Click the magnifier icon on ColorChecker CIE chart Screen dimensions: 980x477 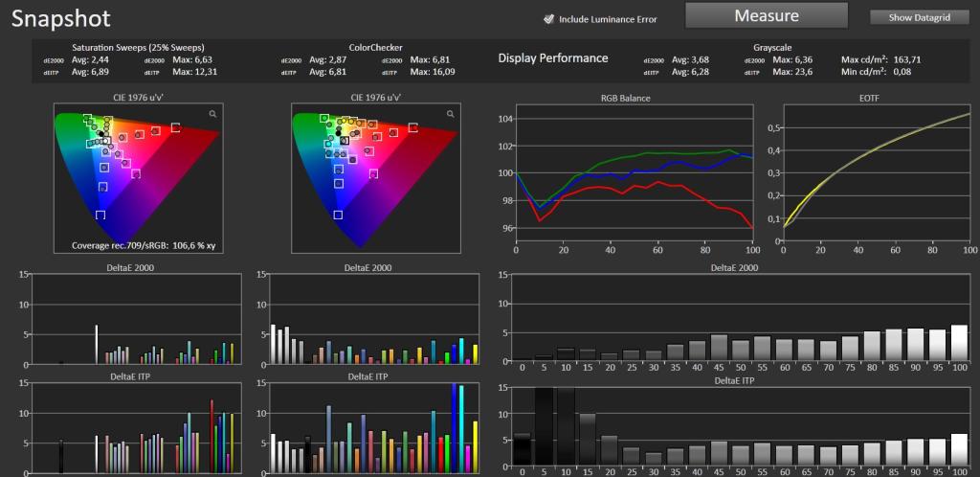pos(451,114)
